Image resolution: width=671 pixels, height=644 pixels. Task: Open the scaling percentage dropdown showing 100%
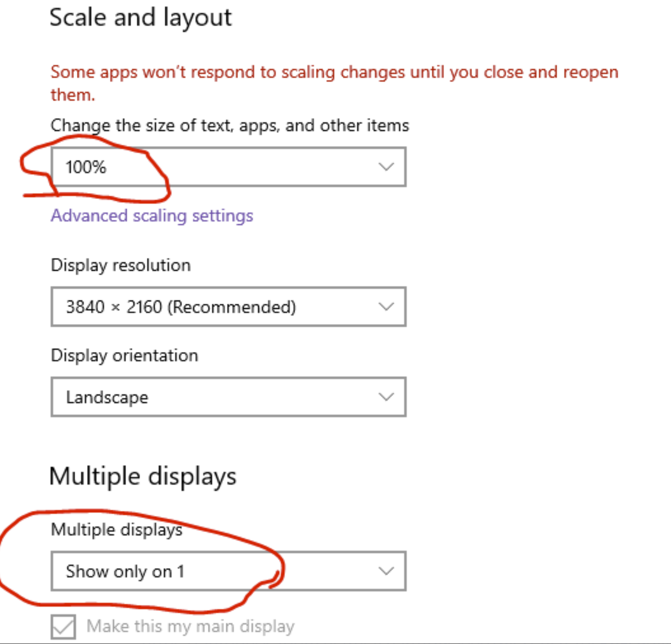pos(229,167)
